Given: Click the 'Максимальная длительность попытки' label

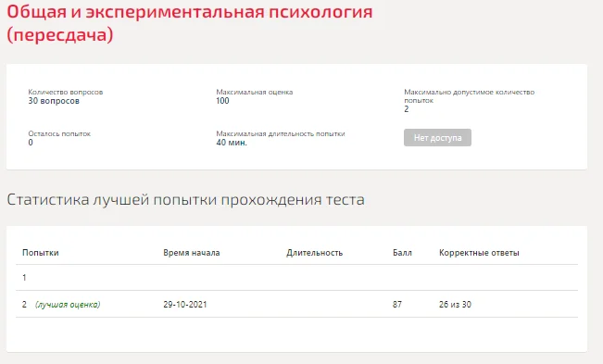Looking at the screenshot, I should (x=281, y=133).
